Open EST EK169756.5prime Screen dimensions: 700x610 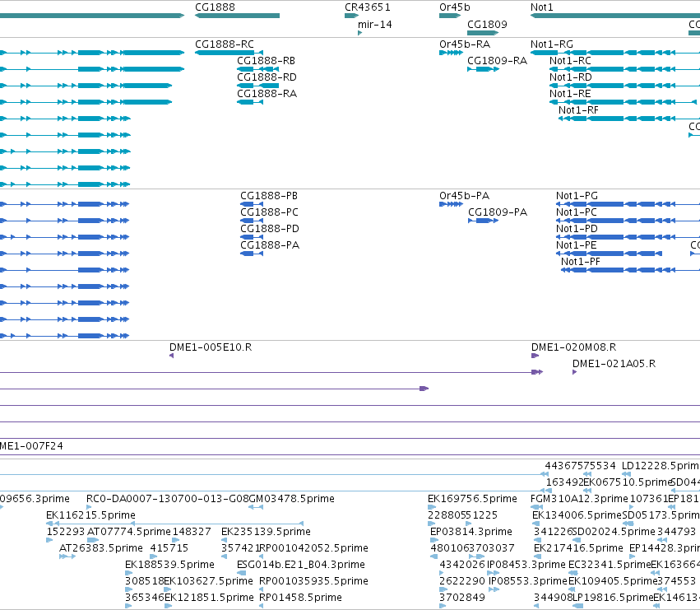(472, 499)
